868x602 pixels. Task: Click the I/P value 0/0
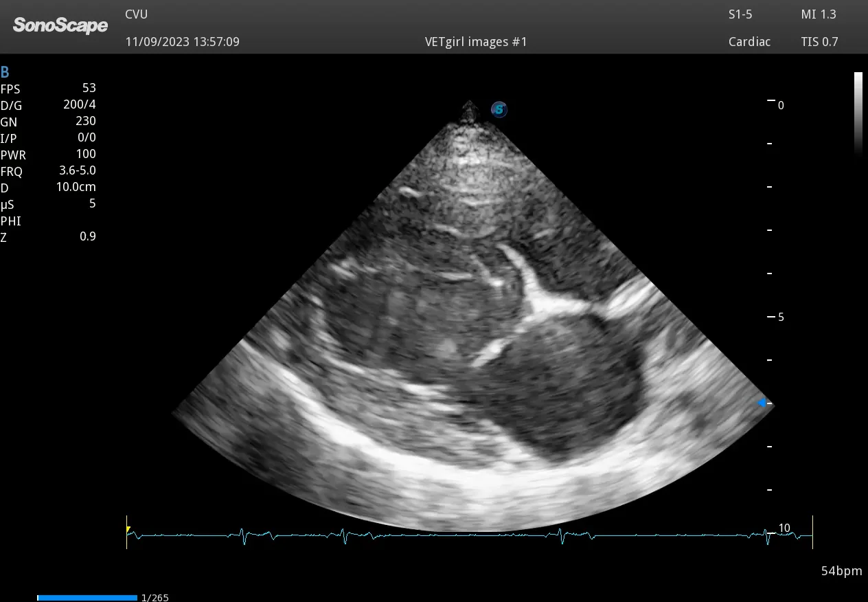[x=87, y=137]
